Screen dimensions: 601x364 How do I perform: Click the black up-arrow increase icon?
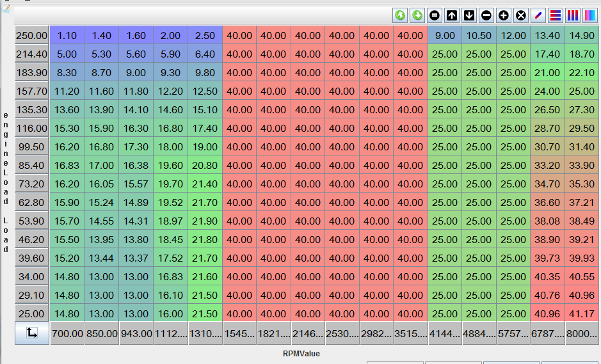tap(452, 15)
